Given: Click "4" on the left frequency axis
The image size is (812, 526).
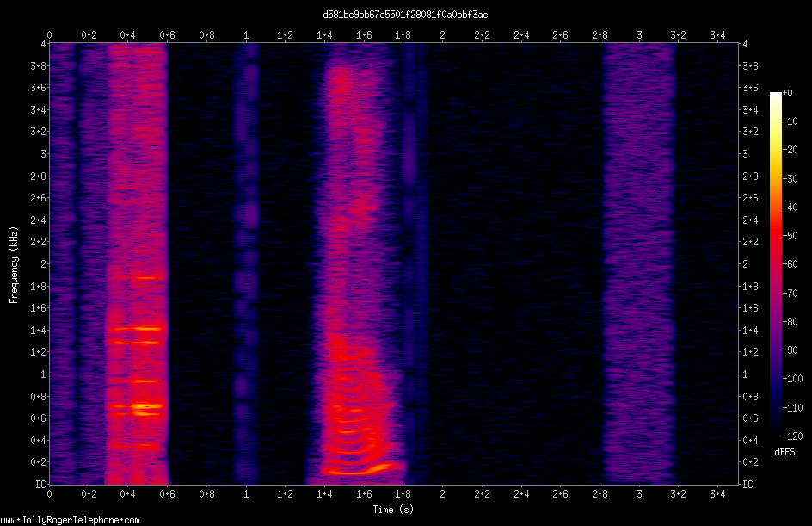Looking at the screenshot, I should (x=44, y=44).
